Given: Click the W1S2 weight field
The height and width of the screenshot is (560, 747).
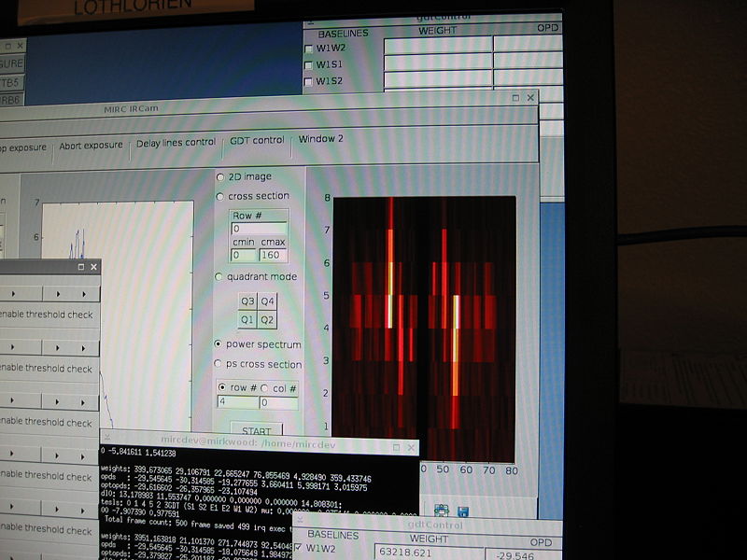Looking at the screenshot, I should coord(438,78).
